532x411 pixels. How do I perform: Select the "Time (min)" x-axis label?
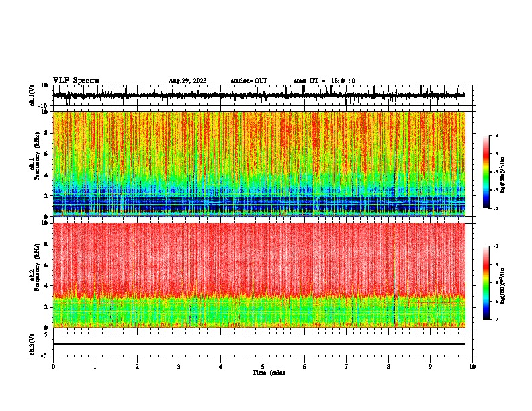[x=269, y=373]
